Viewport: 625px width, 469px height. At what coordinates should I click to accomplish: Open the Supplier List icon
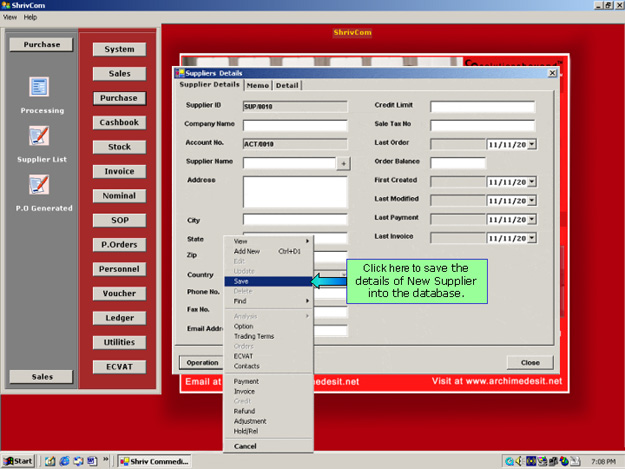click(40, 136)
